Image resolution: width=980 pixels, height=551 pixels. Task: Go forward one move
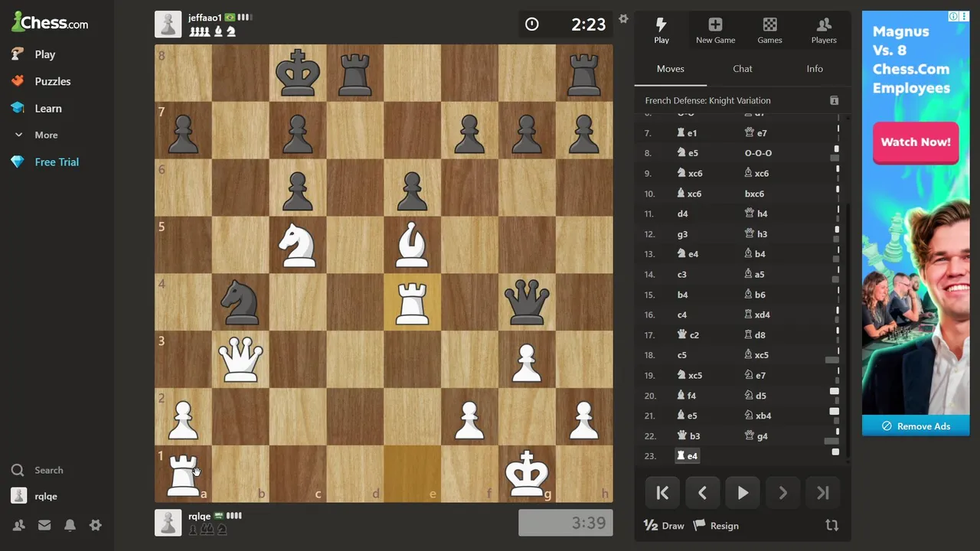782,494
